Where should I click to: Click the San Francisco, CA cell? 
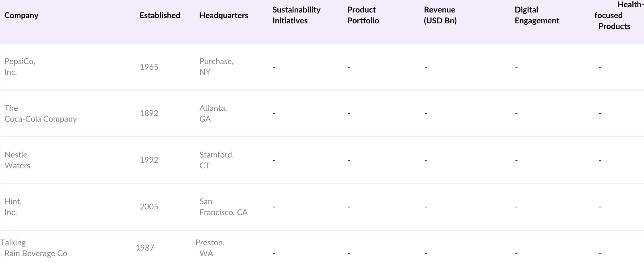(223, 207)
